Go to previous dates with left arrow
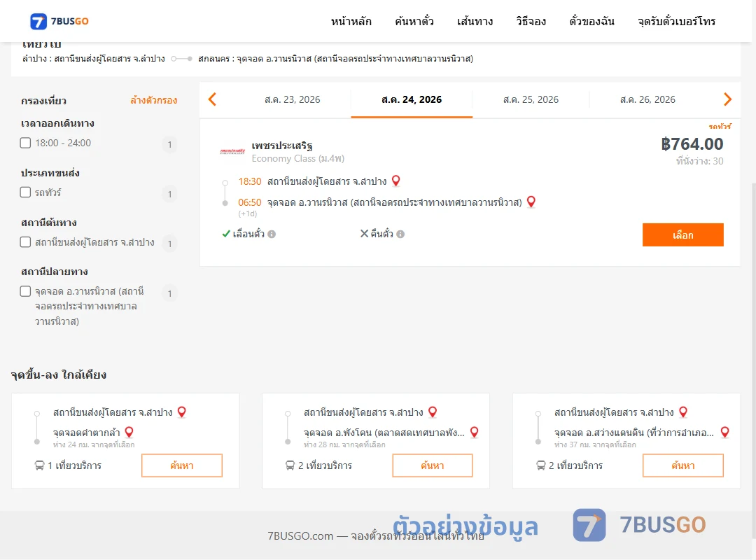756x560 pixels. [x=212, y=99]
